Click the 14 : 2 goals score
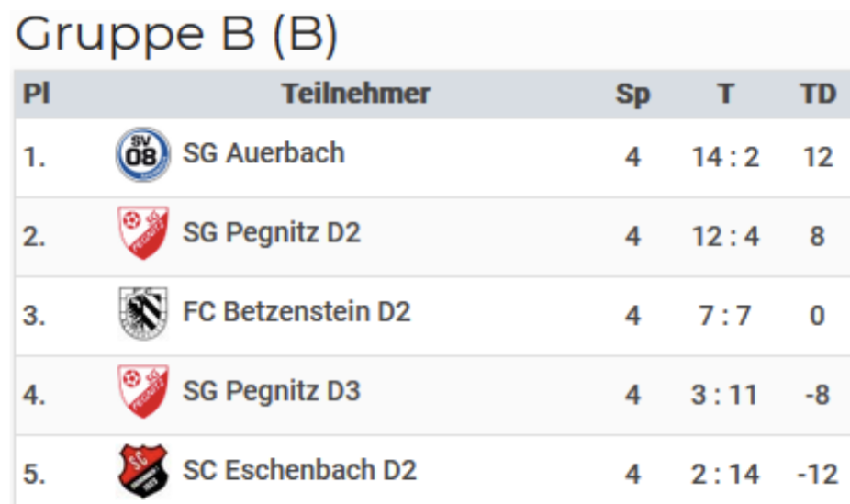Screen dimensions: 850x504 pyautogui.click(x=725, y=157)
